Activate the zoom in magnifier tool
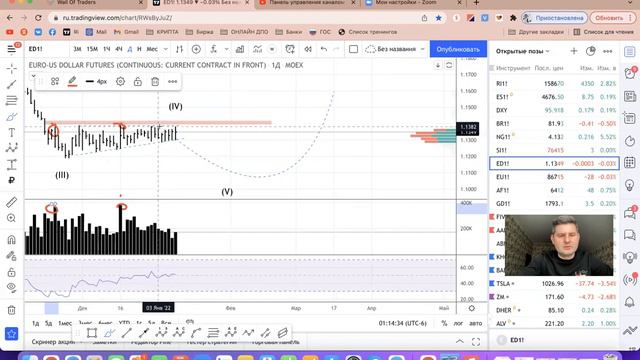The image size is (640, 360). [11, 218]
